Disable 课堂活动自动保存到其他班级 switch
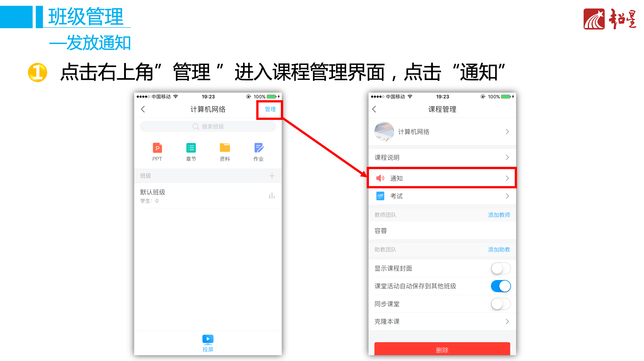 coord(500,286)
